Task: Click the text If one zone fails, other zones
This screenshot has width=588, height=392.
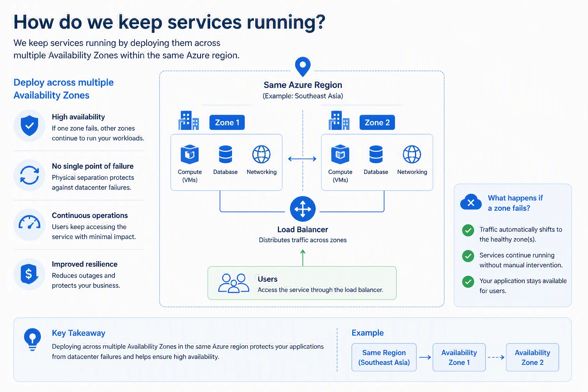Action: point(93,128)
